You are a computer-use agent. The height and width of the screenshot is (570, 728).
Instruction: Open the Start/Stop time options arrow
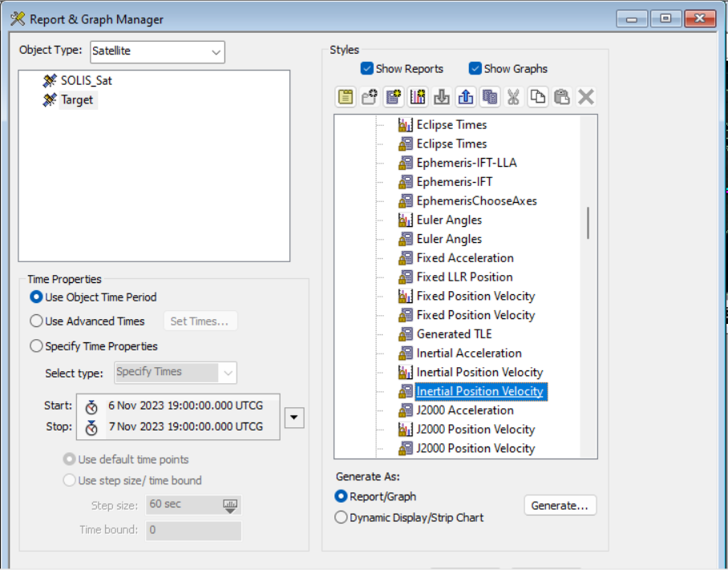(x=294, y=417)
